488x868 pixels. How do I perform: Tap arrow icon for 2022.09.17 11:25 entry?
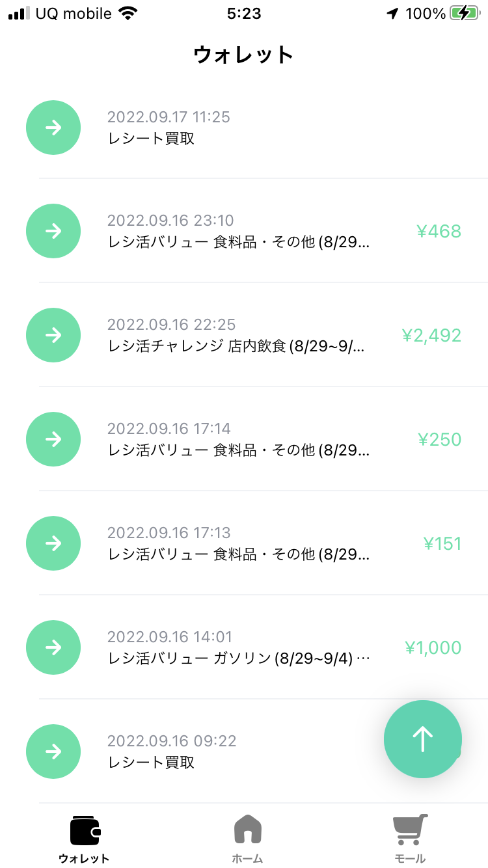pos(53,128)
